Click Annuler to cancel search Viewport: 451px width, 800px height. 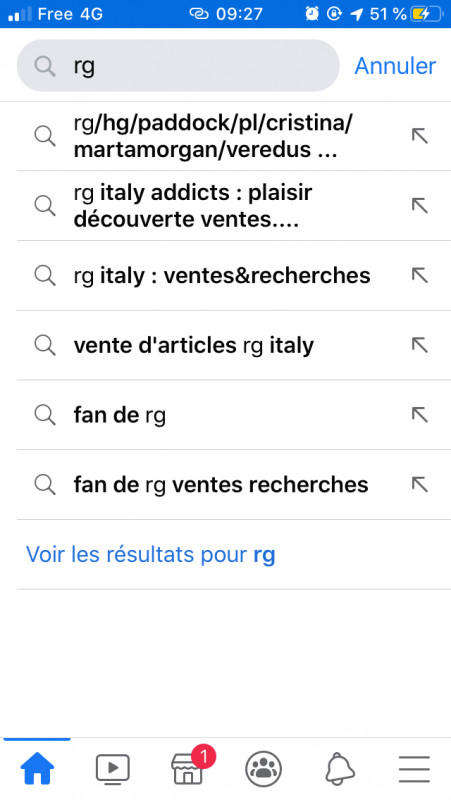[395, 66]
